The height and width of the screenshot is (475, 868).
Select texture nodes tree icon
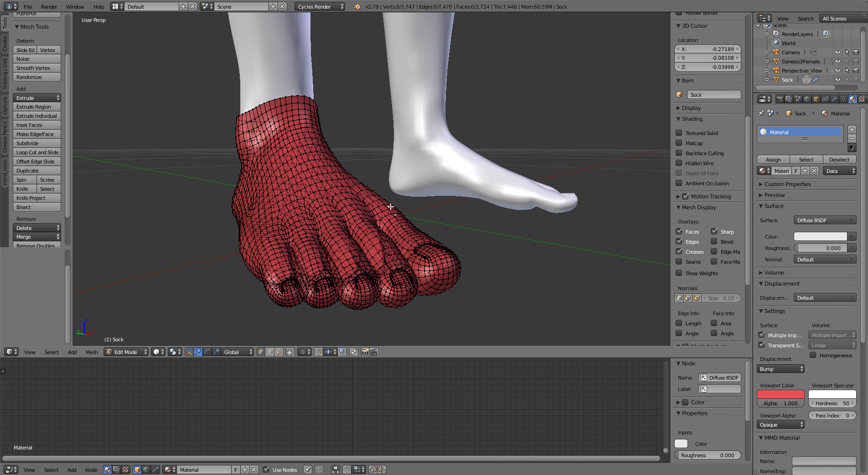tap(125, 470)
